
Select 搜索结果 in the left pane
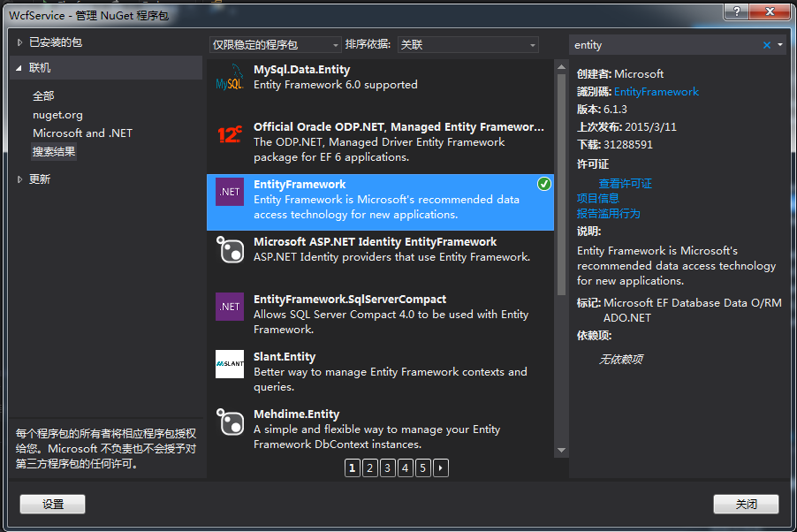tap(54, 152)
